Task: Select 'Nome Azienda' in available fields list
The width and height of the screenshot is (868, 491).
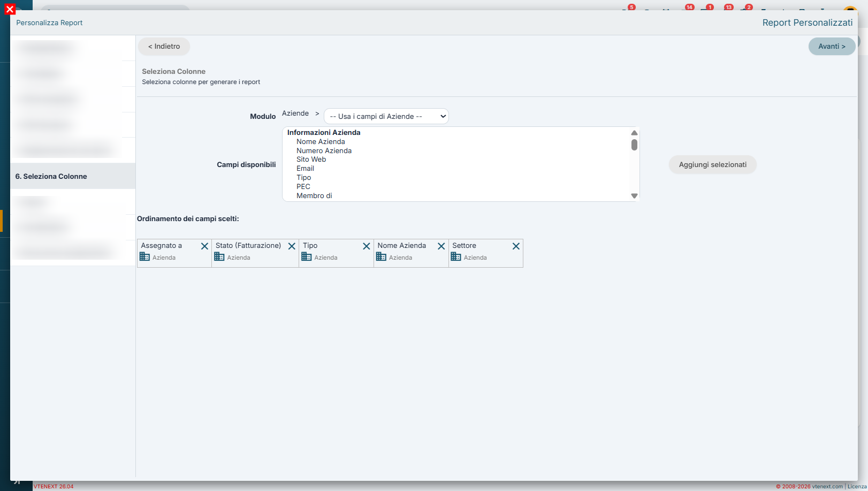Action: [x=321, y=142]
